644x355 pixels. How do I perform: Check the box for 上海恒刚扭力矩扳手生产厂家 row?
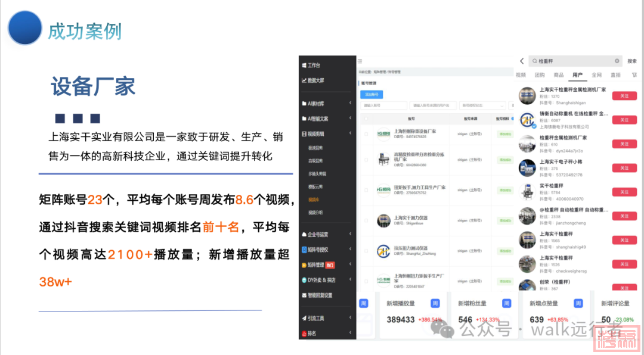[366, 281]
